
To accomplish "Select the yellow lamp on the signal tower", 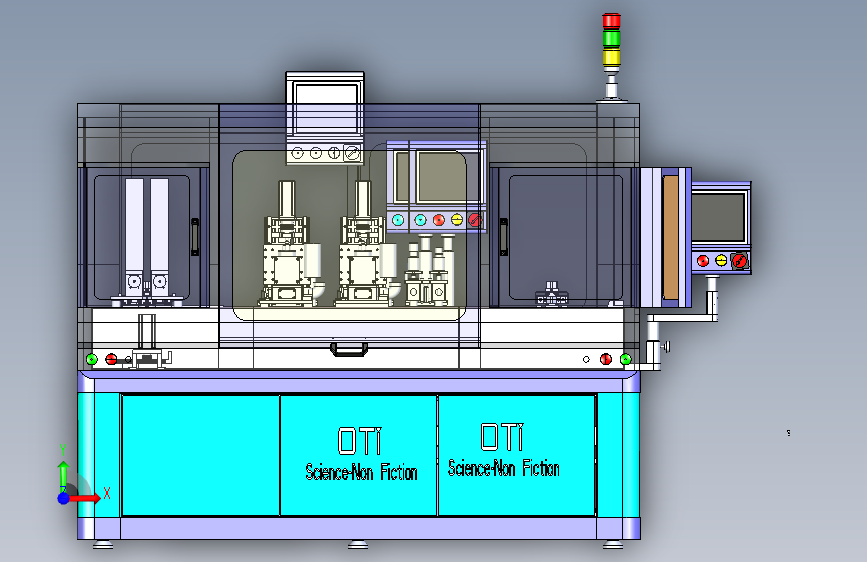I will pos(611,56).
